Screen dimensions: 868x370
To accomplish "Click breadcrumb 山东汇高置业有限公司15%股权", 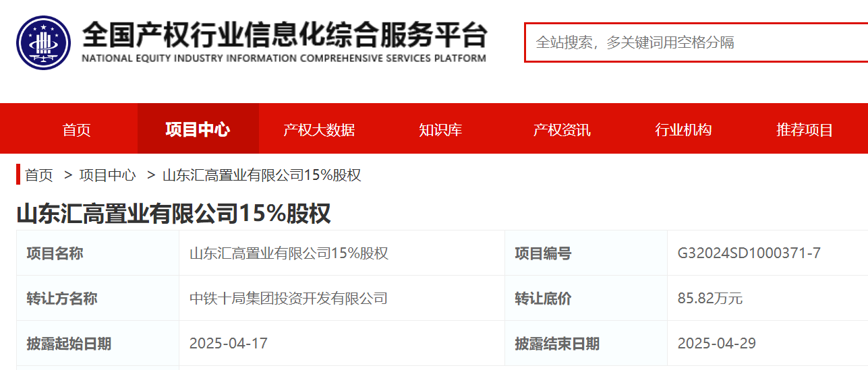I will (262, 175).
